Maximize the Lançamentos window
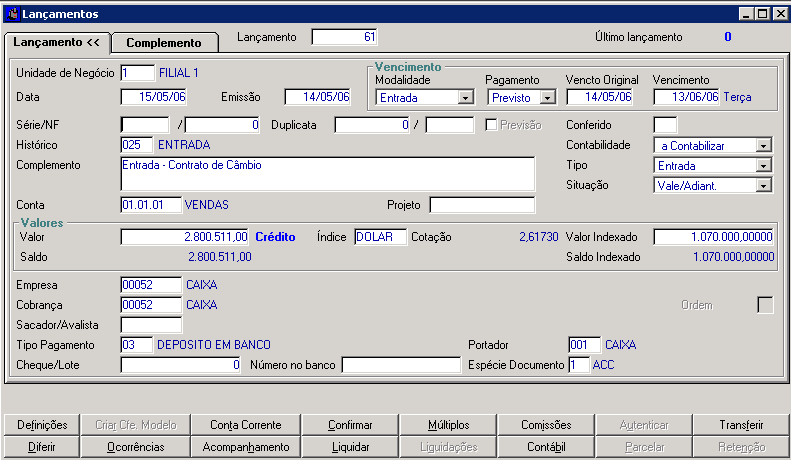The width and height of the screenshot is (791, 460). pyautogui.click(x=763, y=14)
